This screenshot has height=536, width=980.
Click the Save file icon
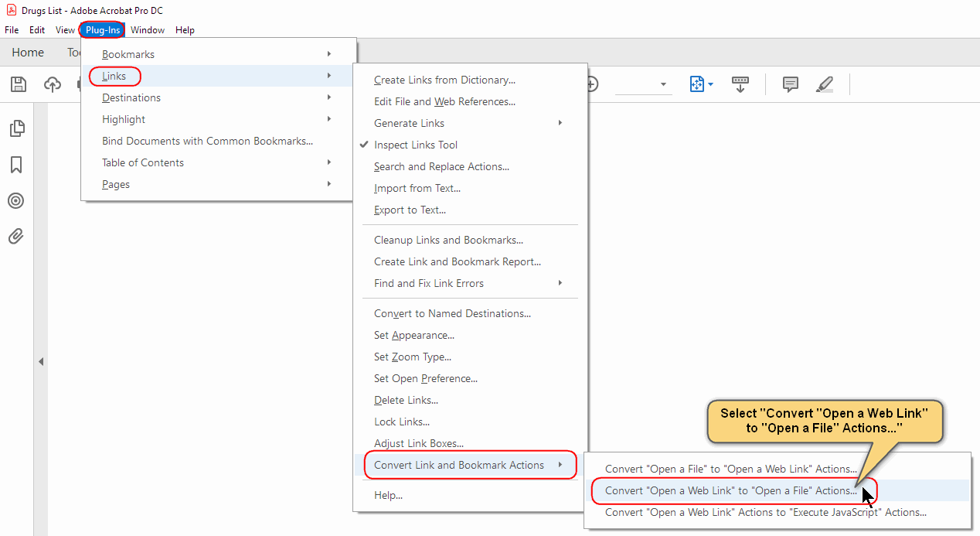point(18,84)
